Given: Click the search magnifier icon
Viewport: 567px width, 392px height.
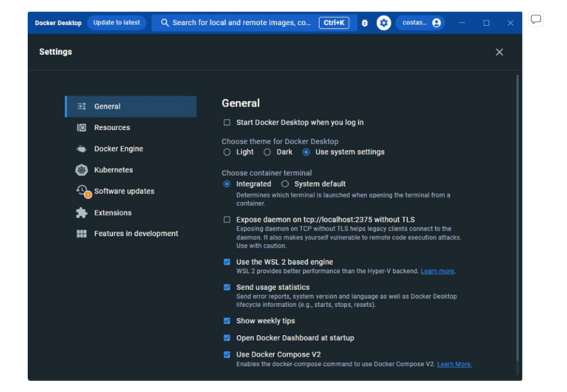Looking at the screenshot, I should 164,23.
